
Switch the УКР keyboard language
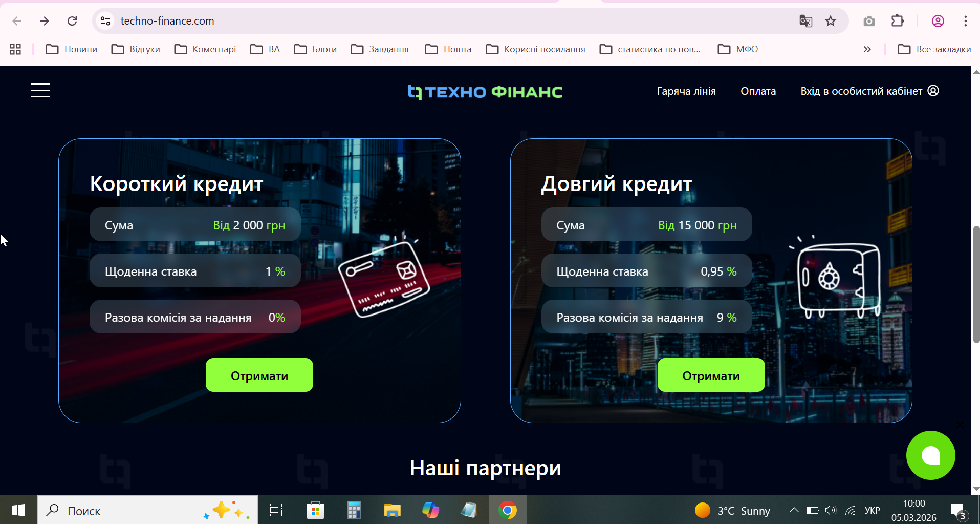pos(873,511)
